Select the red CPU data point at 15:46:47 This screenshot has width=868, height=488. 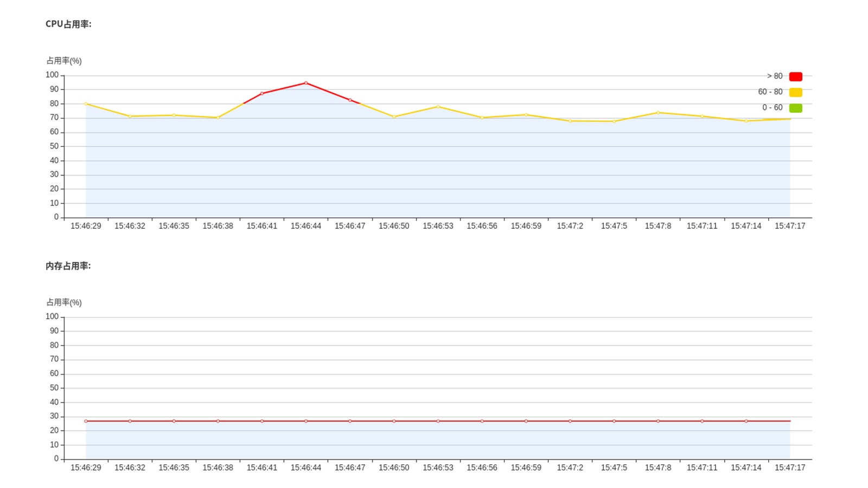click(x=350, y=100)
